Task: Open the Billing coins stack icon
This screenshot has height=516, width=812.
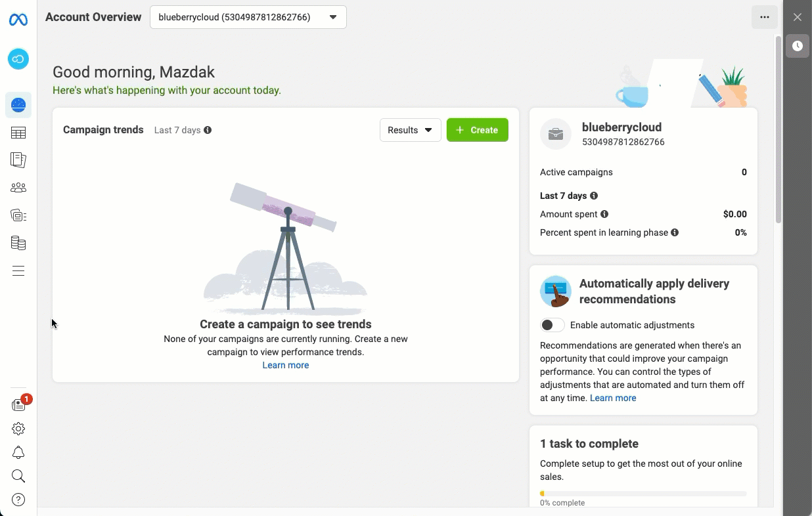Action: (18, 244)
